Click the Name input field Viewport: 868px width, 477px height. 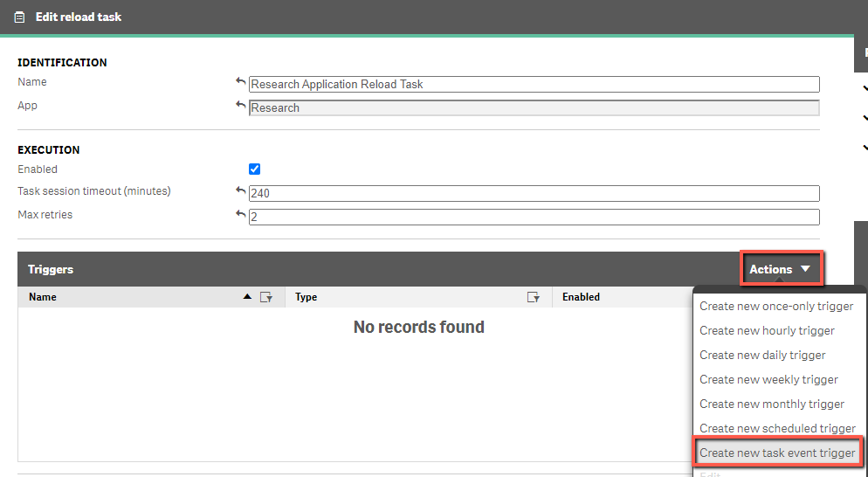point(534,84)
